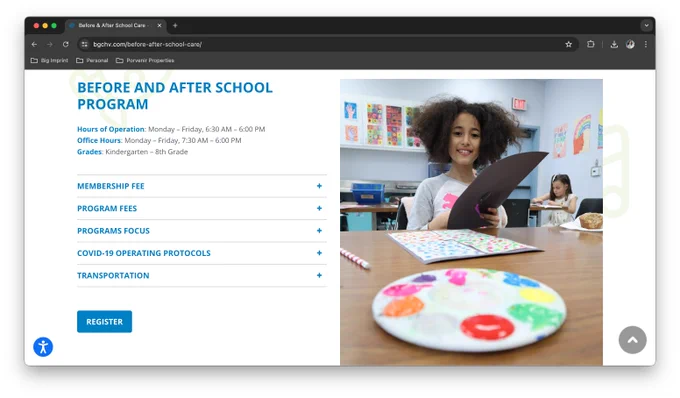Click the Office Hours text
The height and width of the screenshot is (398, 680).
click(x=159, y=140)
